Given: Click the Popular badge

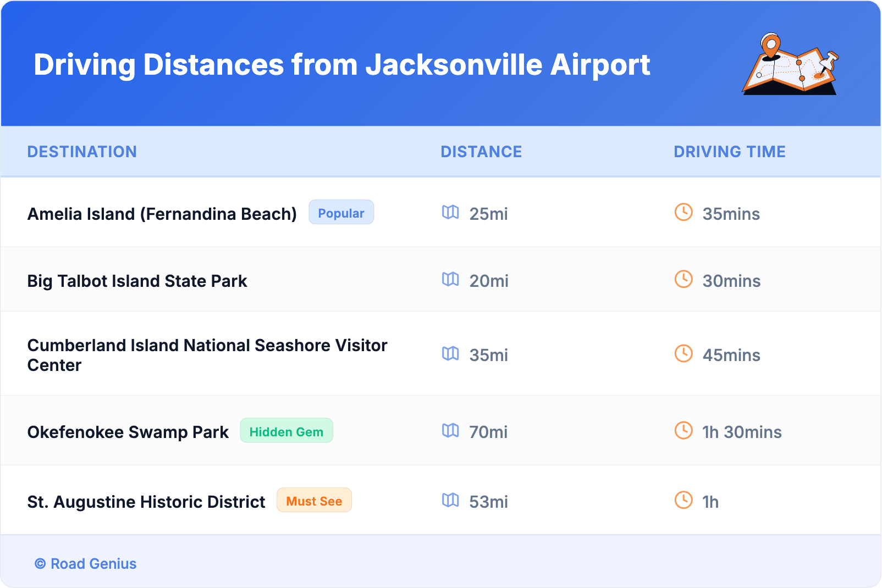Looking at the screenshot, I should click(341, 213).
